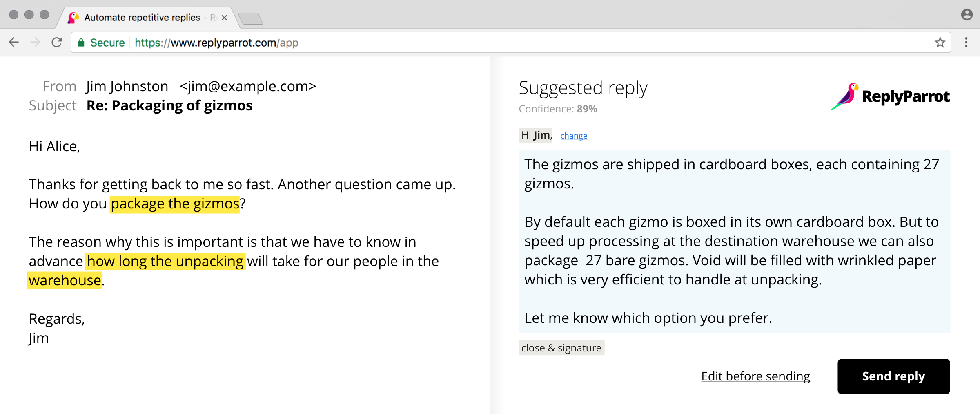Click the highlighted phrase package the gizmos

click(175, 204)
